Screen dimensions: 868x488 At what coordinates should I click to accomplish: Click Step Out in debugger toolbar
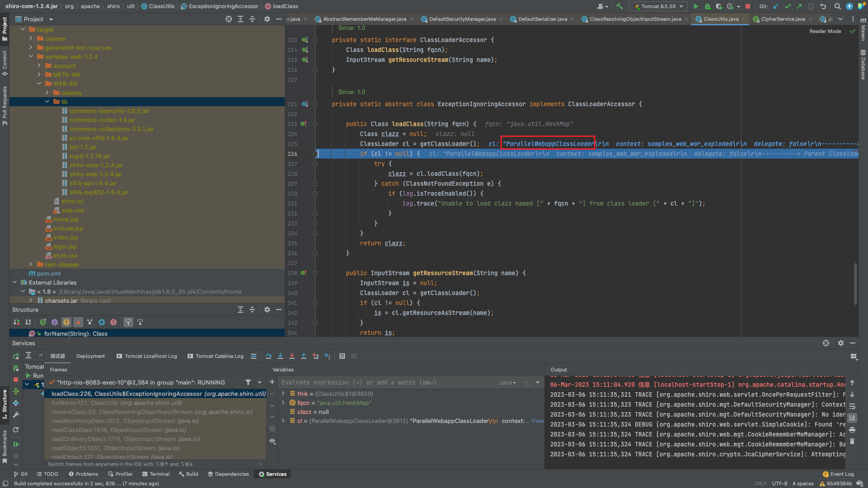pyautogui.click(x=304, y=356)
